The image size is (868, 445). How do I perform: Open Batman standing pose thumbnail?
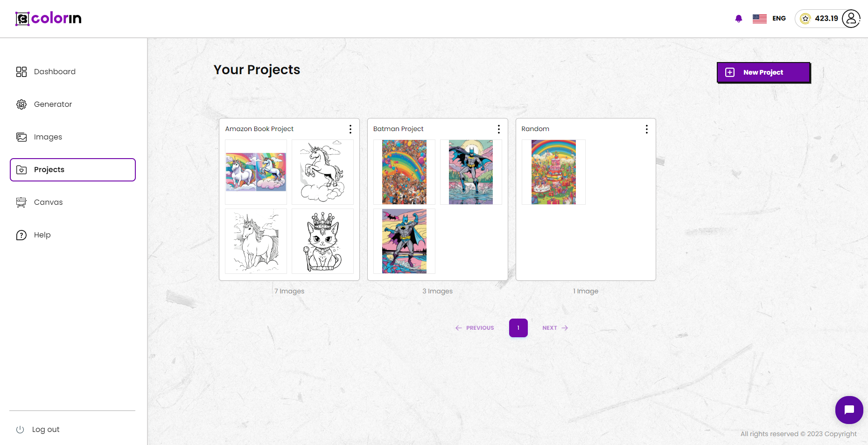click(404, 241)
